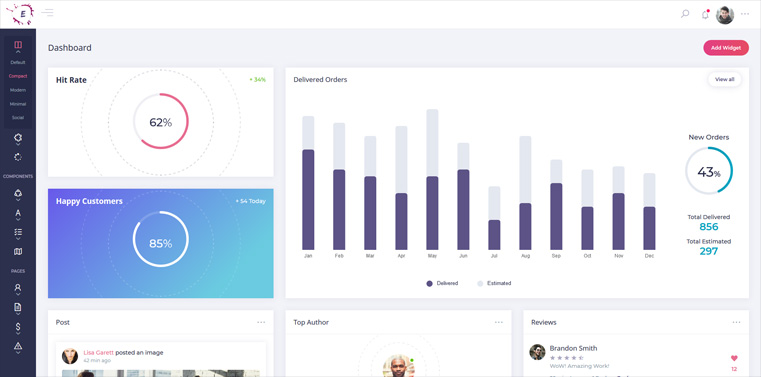Open the dollar sign pricing icon

coord(18,327)
